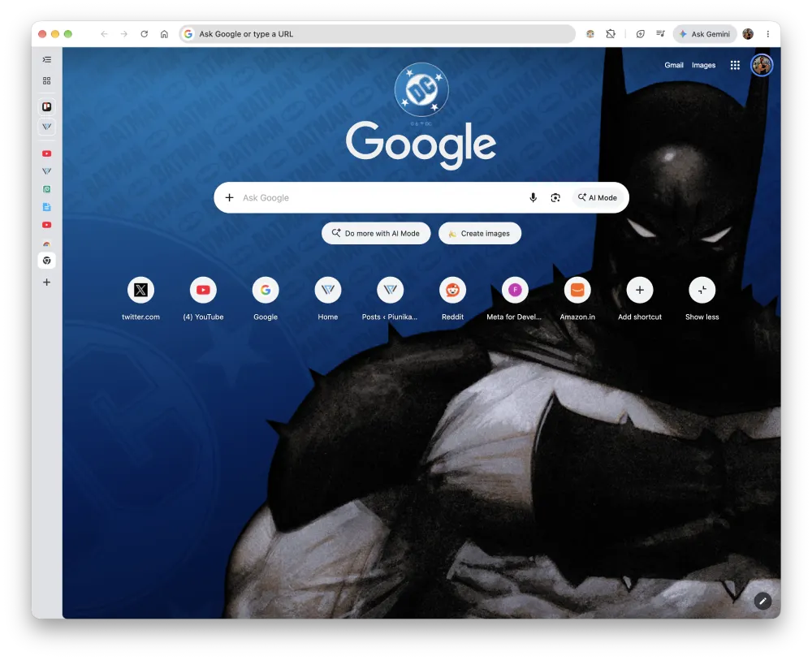The height and width of the screenshot is (660, 812).
Task: Select the rainbow arc icon tab
Action: [46, 243]
